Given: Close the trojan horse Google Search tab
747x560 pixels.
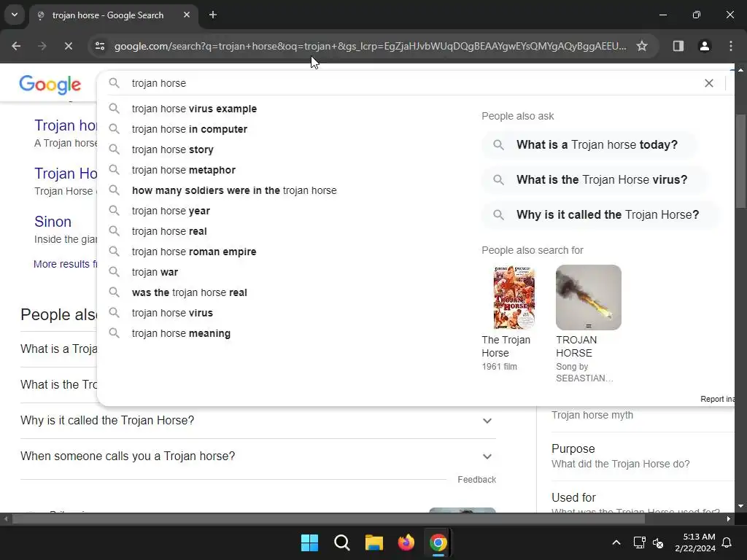Looking at the screenshot, I should pyautogui.click(x=187, y=15).
